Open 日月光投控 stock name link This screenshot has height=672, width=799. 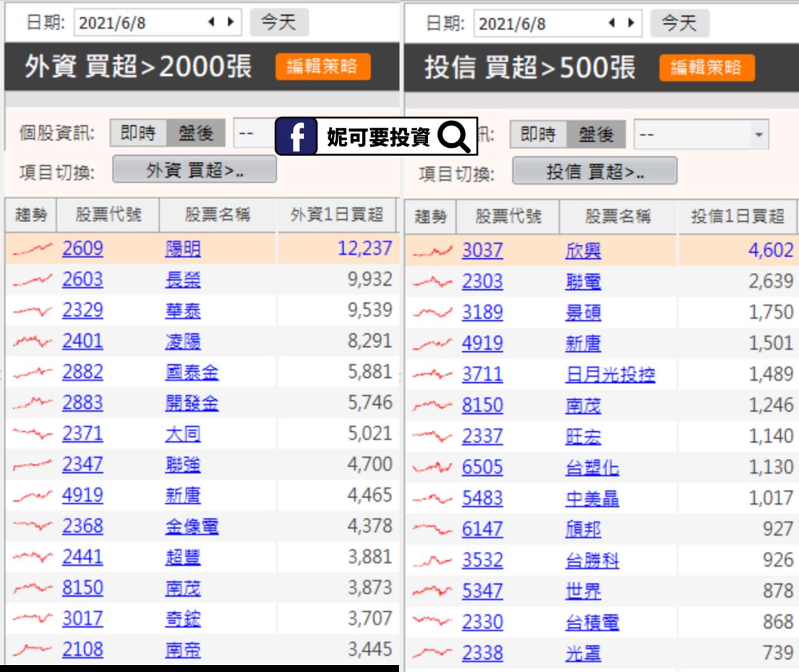(610, 375)
